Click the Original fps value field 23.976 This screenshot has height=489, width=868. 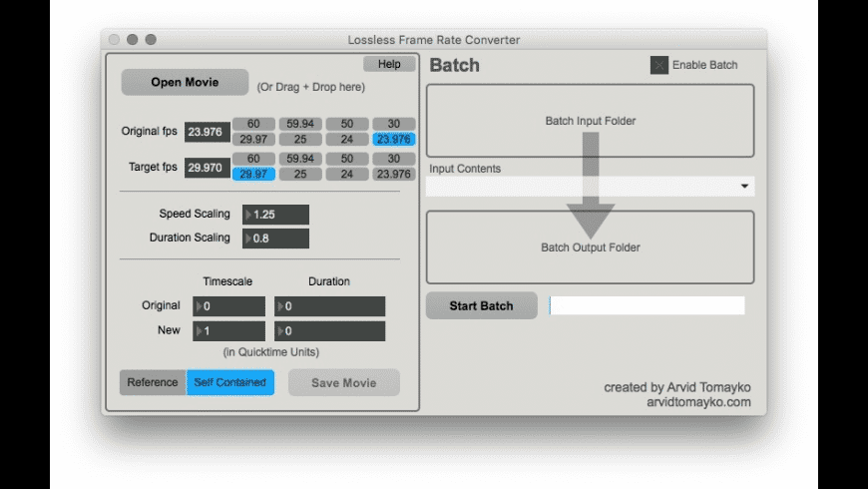(x=208, y=132)
